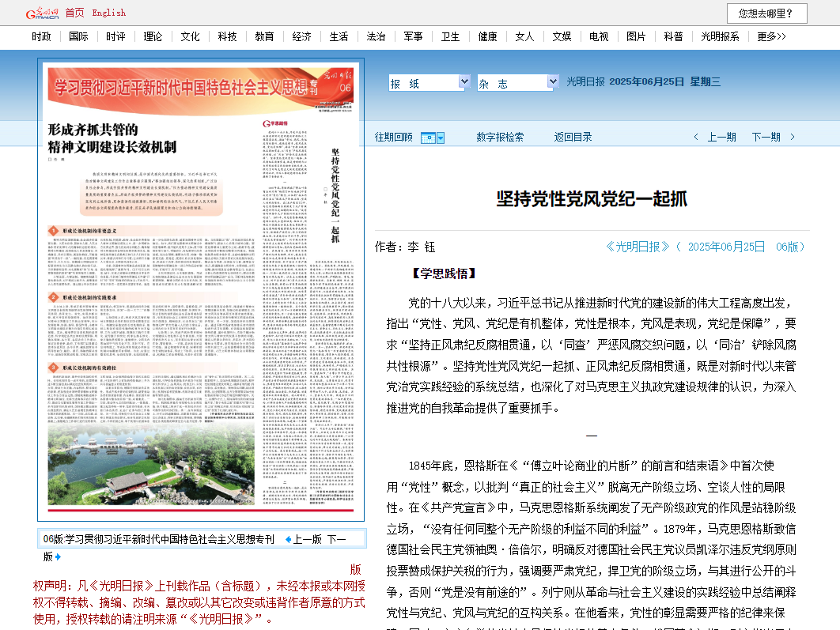Click the 形成齐抓共管的精神文明建设长效机制 headline on the page image
The width and height of the screenshot is (840, 630).
pos(112,138)
